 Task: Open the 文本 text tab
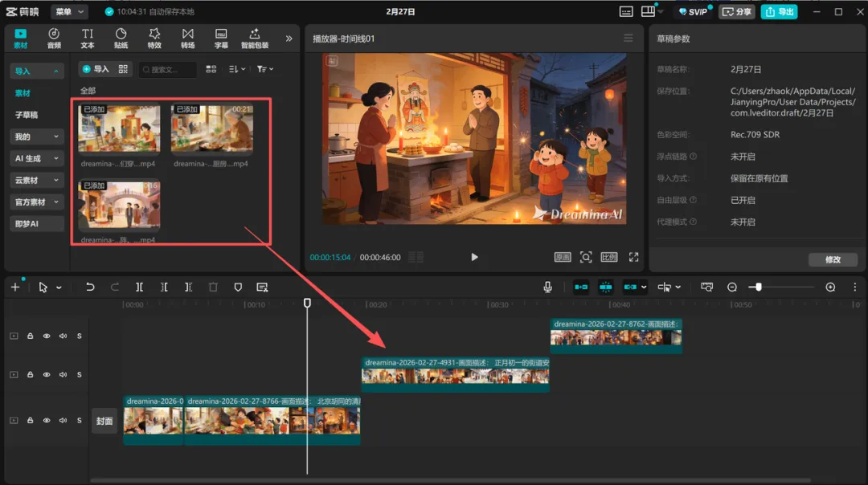click(88, 39)
